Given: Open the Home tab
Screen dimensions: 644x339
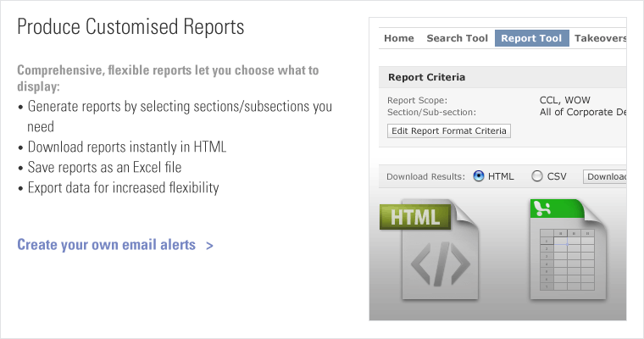Looking at the screenshot, I should (x=399, y=38).
